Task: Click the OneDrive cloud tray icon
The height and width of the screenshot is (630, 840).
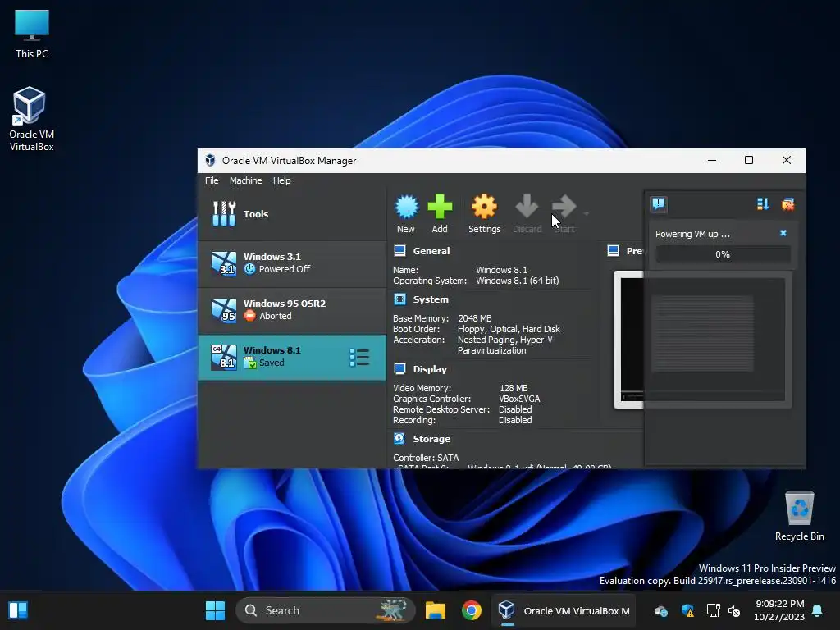Action: (661, 610)
